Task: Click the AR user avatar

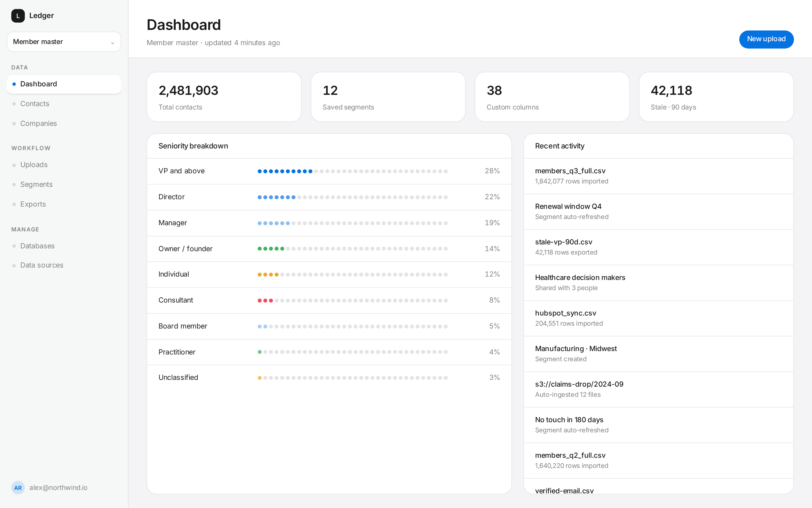Action: [18, 487]
